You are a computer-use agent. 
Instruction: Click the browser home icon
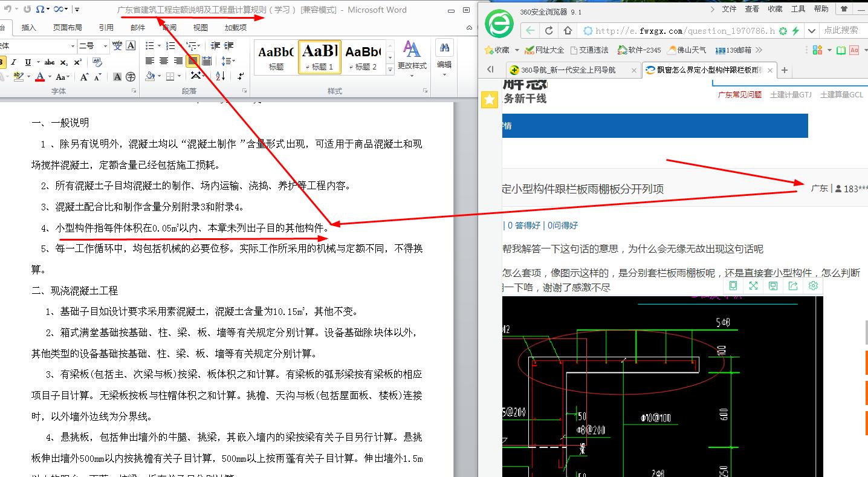[x=568, y=30]
